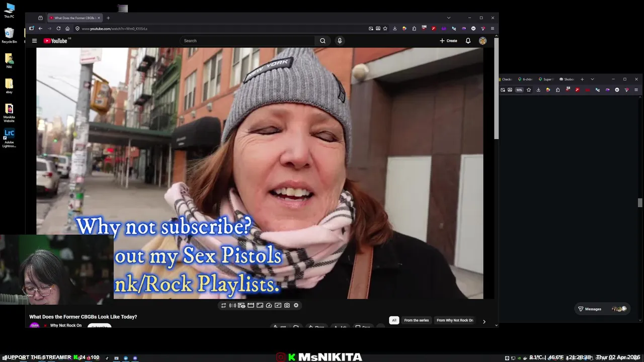Select the 'All' filter chip
The height and width of the screenshot is (362, 644).
tap(394, 320)
